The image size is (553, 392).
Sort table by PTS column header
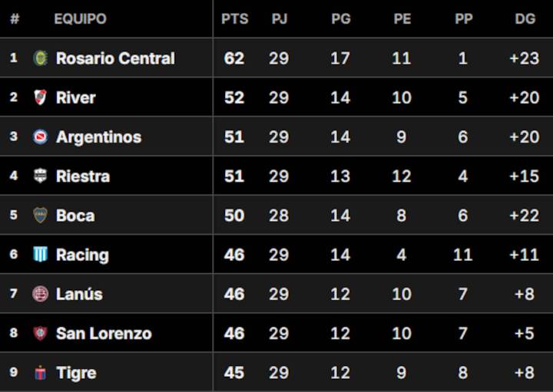[x=234, y=19]
